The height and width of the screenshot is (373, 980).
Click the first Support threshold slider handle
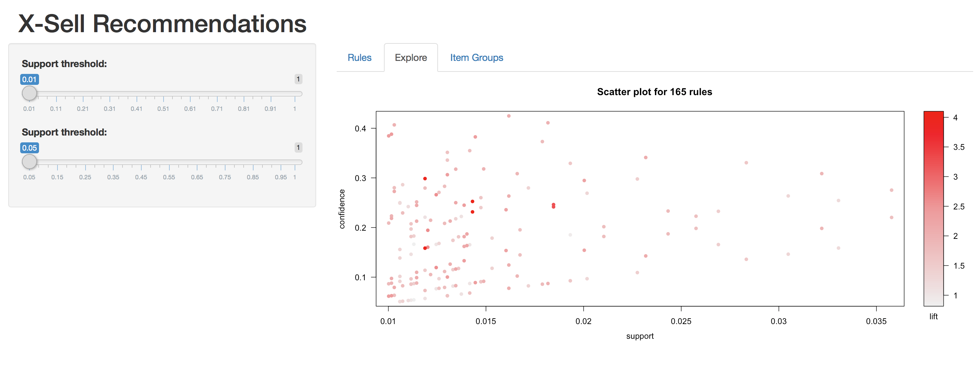tap(29, 93)
